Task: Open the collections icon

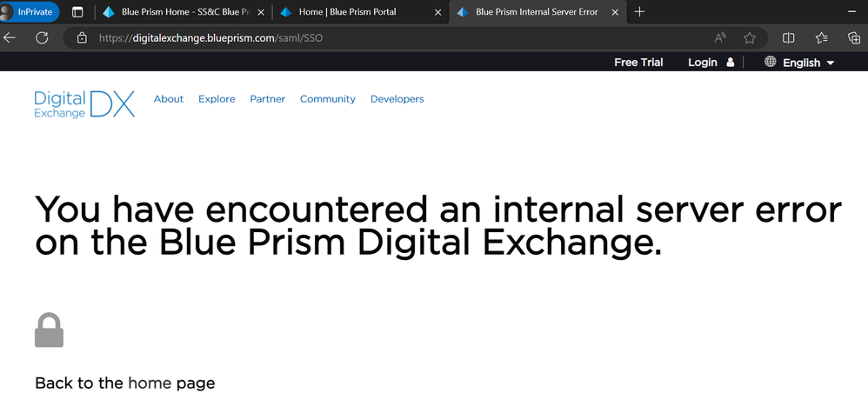Action: click(x=854, y=38)
